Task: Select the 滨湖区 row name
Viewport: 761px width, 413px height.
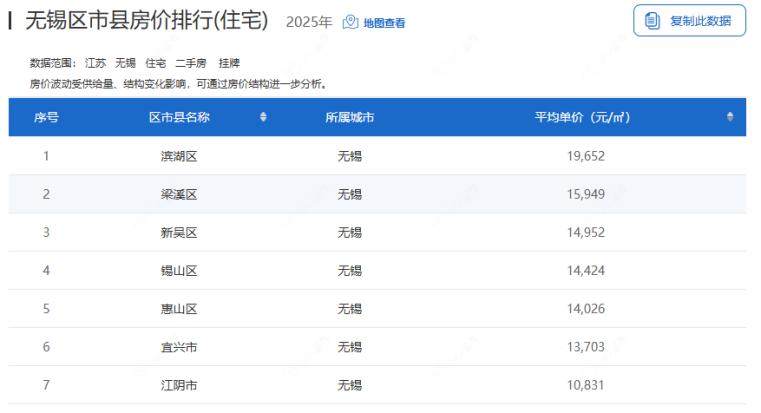Action: coord(179,156)
